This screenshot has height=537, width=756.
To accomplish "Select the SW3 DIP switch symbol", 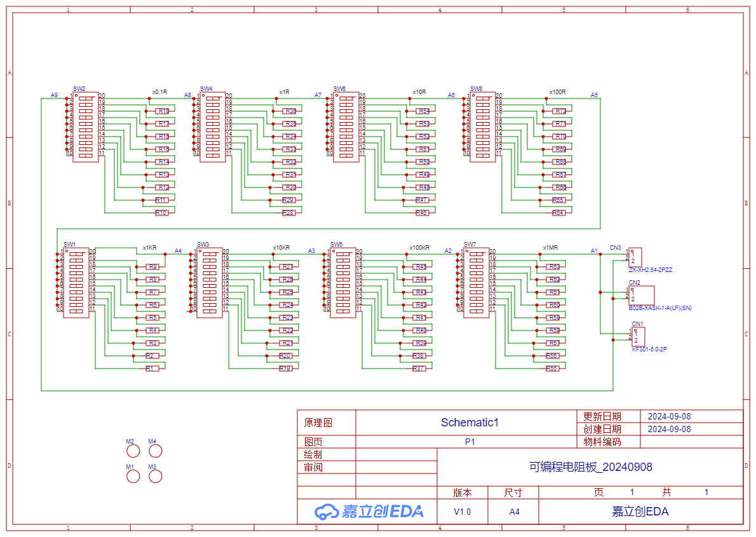I will pyautogui.click(x=210, y=283).
